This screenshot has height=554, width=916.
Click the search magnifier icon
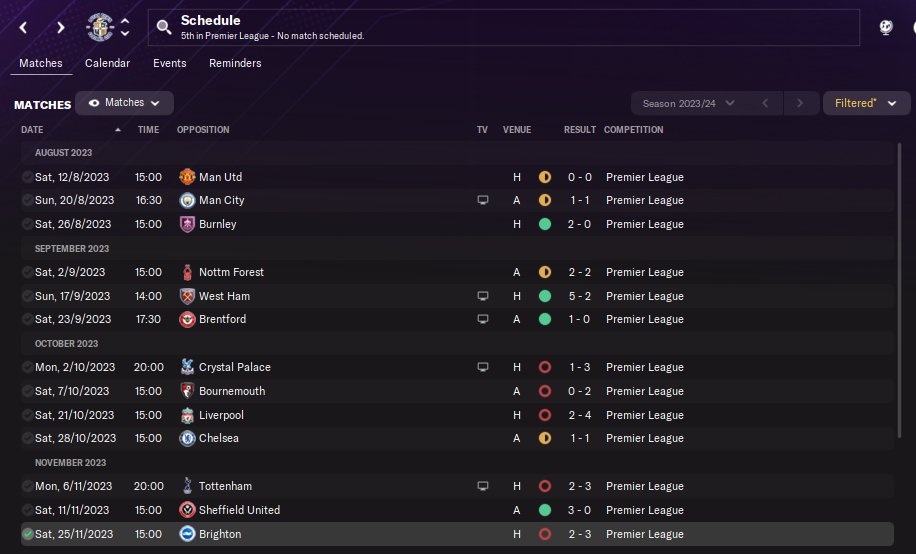(165, 27)
